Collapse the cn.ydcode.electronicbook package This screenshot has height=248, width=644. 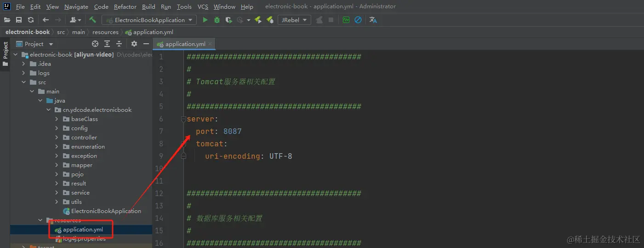click(48, 110)
